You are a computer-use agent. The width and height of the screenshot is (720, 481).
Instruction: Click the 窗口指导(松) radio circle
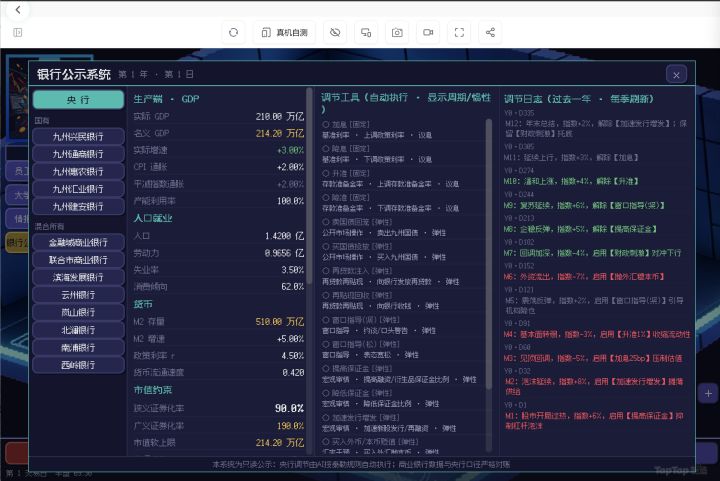click(326, 344)
